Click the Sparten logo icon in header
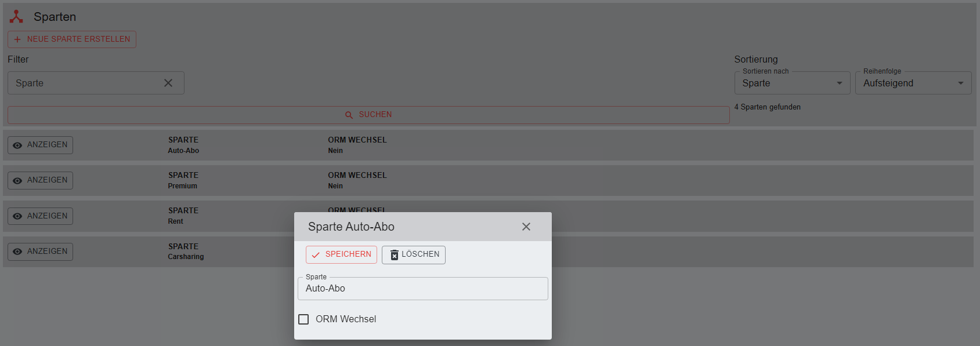The image size is (980, 346). [x=16, y=17]
